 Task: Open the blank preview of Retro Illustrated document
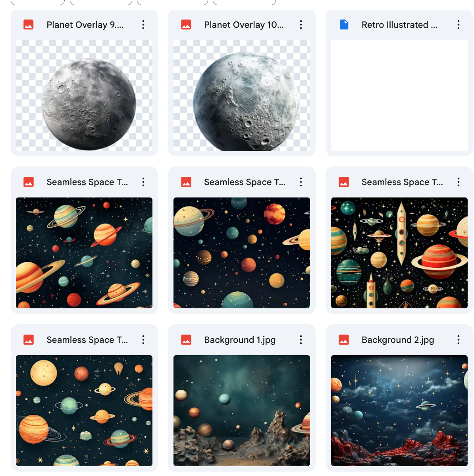399,95
